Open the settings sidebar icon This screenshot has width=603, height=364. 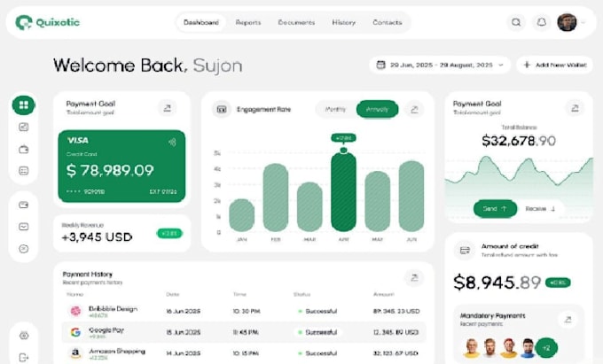tap(23, 336)
